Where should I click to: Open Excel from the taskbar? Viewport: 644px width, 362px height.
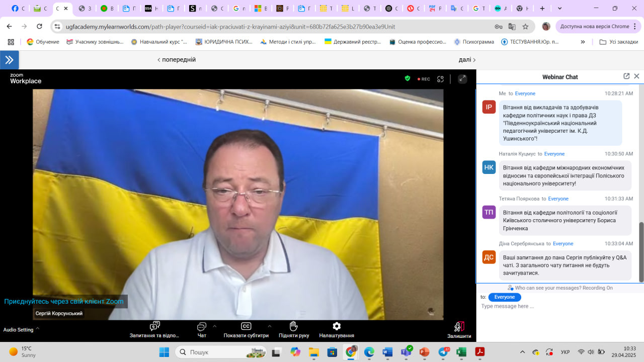pos(461,352)
